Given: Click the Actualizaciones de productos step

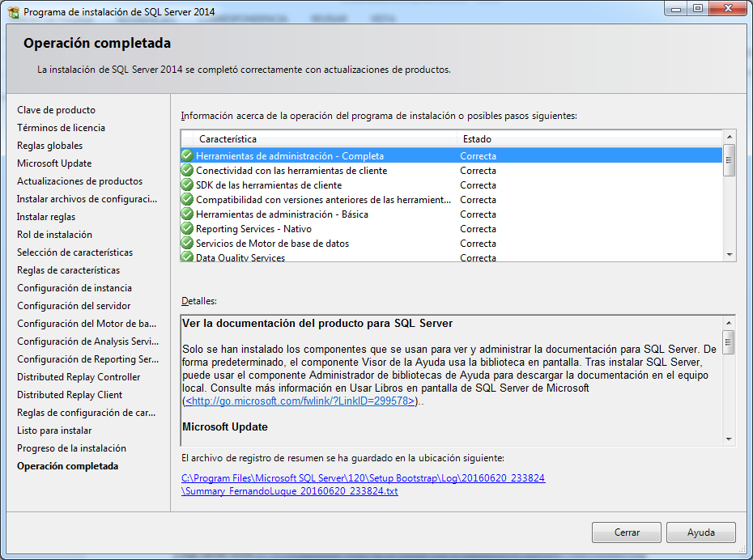Looking at the screenshot, I should point(79,181).
